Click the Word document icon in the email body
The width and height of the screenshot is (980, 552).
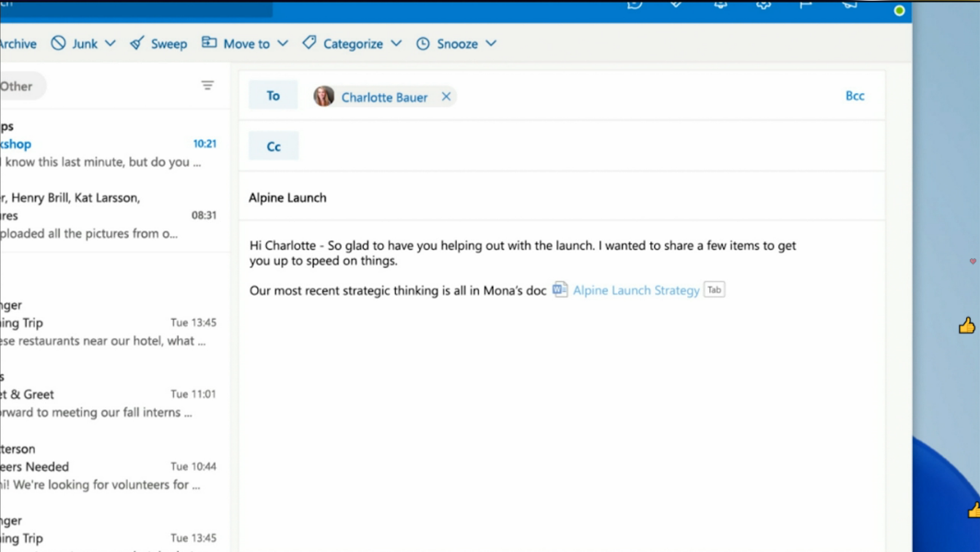[x=560, y=289]
